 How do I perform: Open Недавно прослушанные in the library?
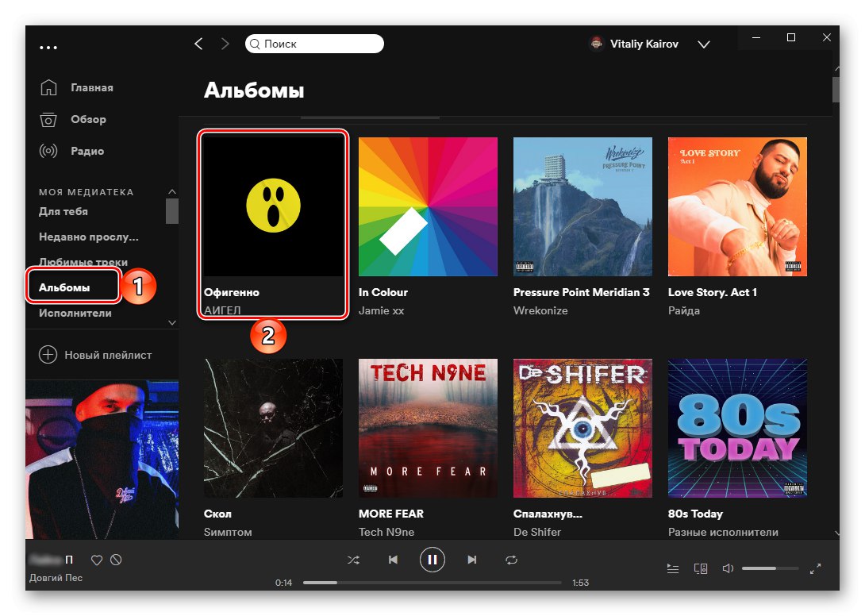[89, 237]
